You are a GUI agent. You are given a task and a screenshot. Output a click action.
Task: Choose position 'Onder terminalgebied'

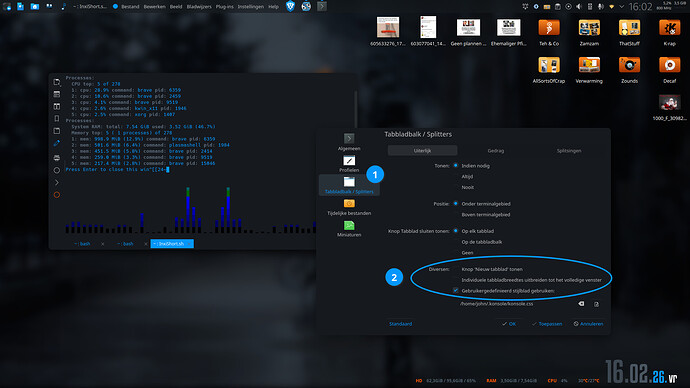coord(482,204)
